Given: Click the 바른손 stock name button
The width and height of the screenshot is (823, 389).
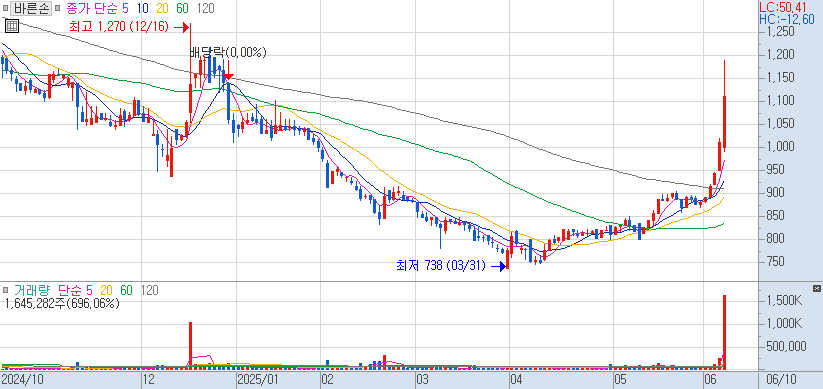Looking at the screenshot, I should point(32,8).
